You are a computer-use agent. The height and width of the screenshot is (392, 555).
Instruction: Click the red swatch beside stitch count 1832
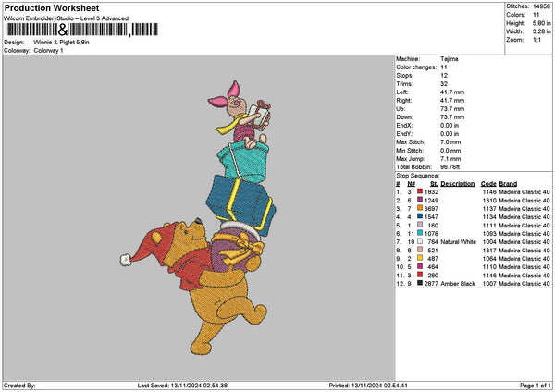(x=420, y=191)
